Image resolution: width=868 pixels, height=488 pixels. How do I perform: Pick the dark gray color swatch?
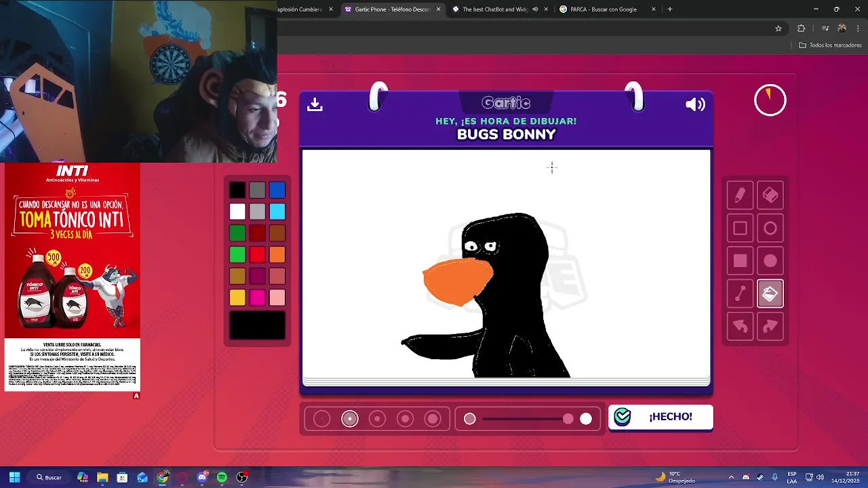[257, 190]
